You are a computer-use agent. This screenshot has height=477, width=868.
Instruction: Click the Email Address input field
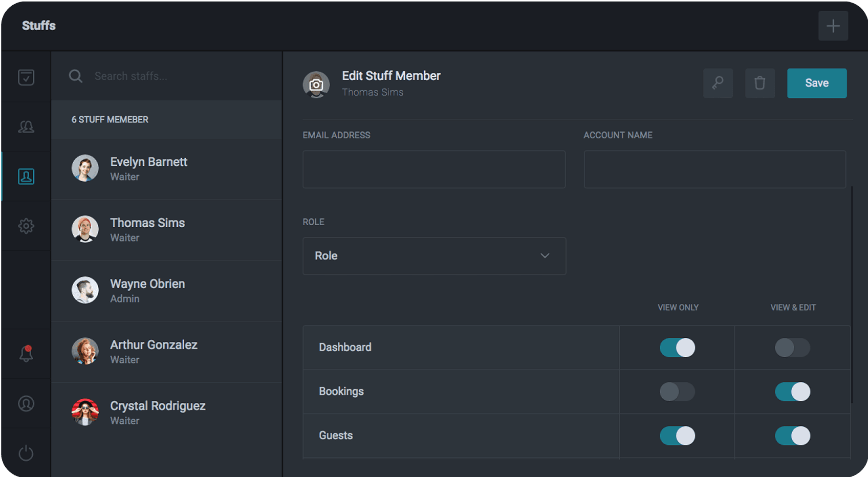click(x=434, y=169)
